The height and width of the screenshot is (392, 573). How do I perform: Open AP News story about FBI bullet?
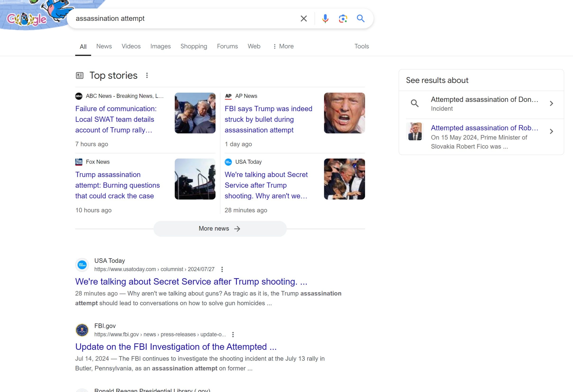pyautogui.click(x=268, y=119)
